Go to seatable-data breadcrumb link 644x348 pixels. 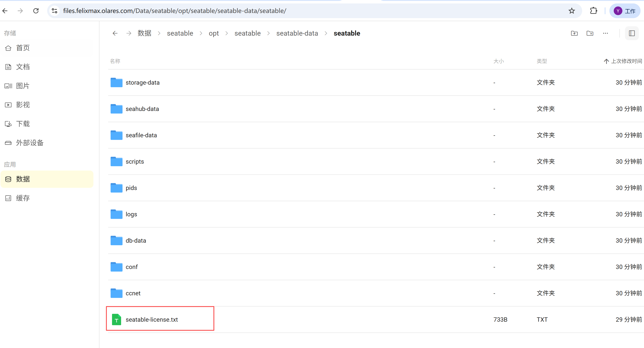click(x=297, y=33)
